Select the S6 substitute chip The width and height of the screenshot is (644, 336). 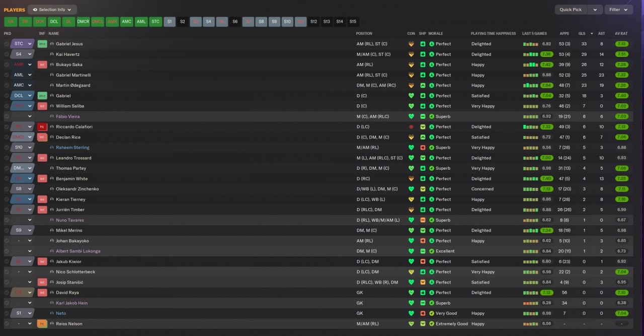tap(235, 22)
